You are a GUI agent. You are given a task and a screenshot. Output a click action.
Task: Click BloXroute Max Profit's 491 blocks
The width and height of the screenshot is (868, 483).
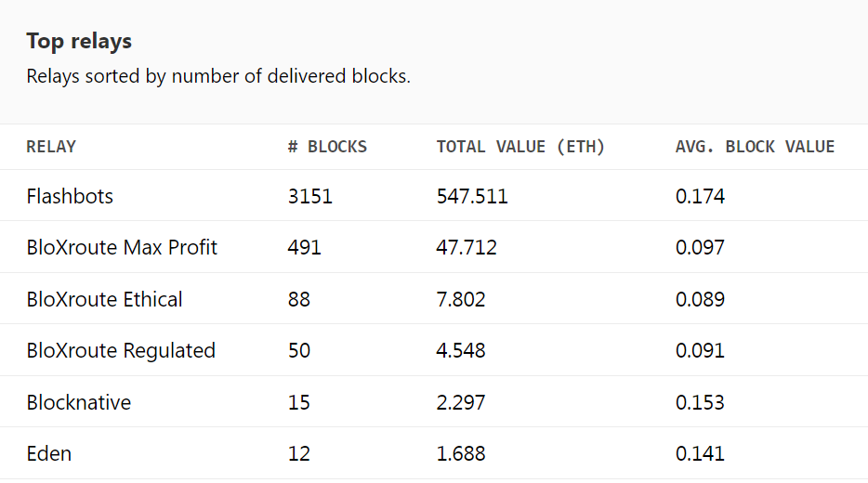[305, 248]
